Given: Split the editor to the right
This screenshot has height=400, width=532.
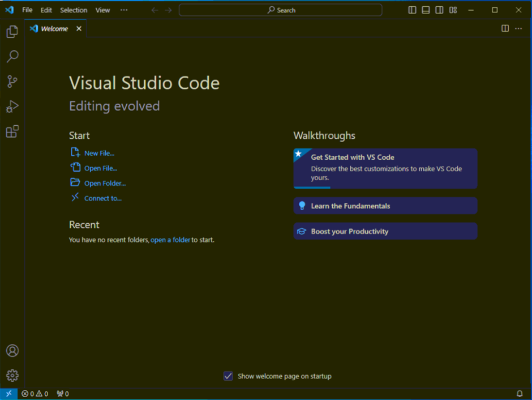Looking at the screenshot, I should 505,28.
